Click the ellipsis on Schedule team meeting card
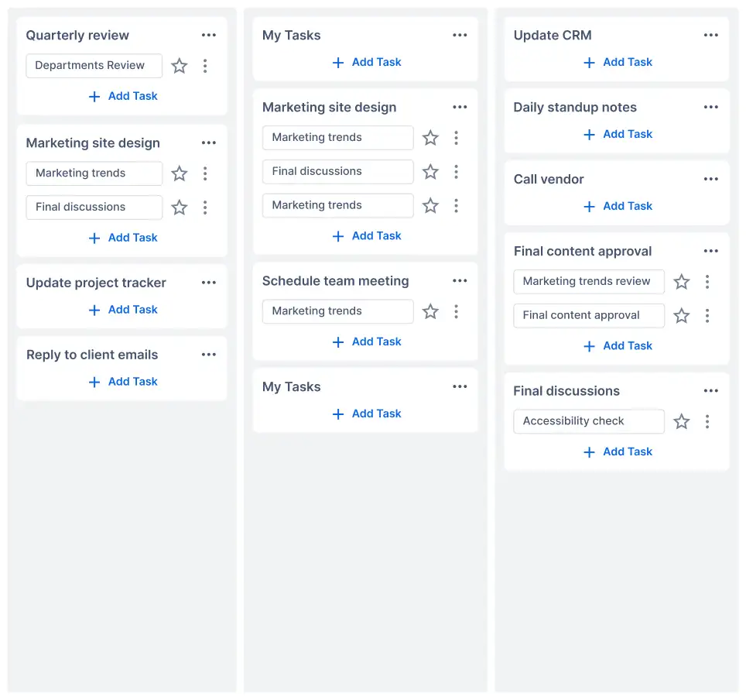The height and width of the screenshot is (700, 746). (460, 280)
